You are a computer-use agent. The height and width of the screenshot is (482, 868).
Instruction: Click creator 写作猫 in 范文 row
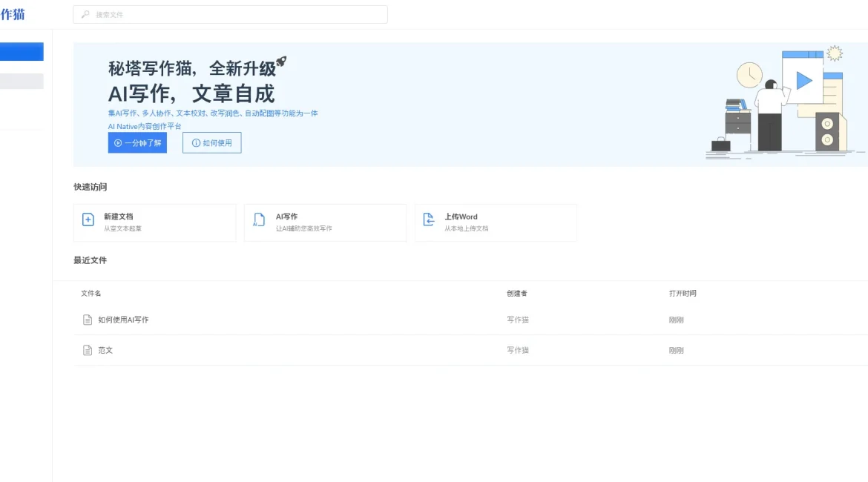518,350
